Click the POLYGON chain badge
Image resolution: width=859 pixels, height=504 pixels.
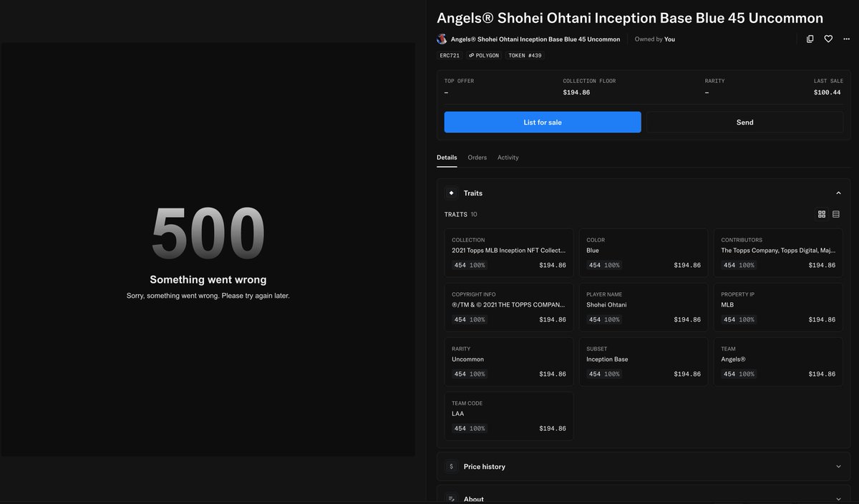pos(484,55)
